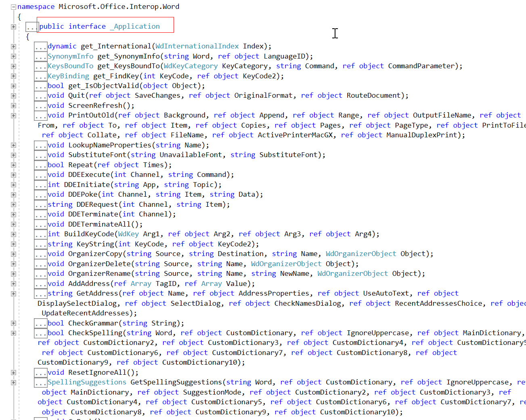The height and width of the screenshot is (420, 526).
Task: Expand the collapsed comment box before CheckSpelling
Action: tap(41, 332)
